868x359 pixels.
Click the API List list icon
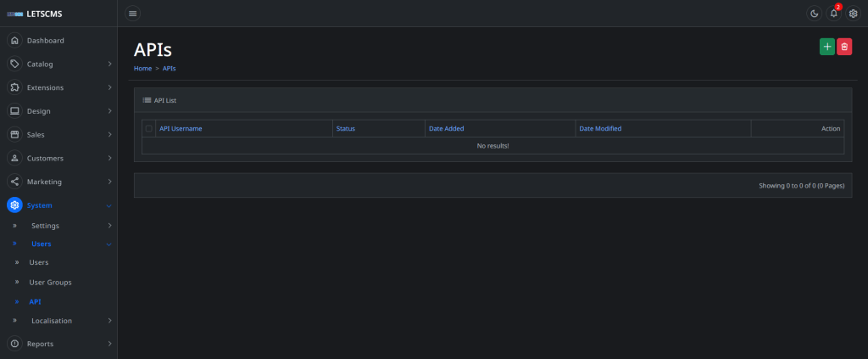pos(147,100)
